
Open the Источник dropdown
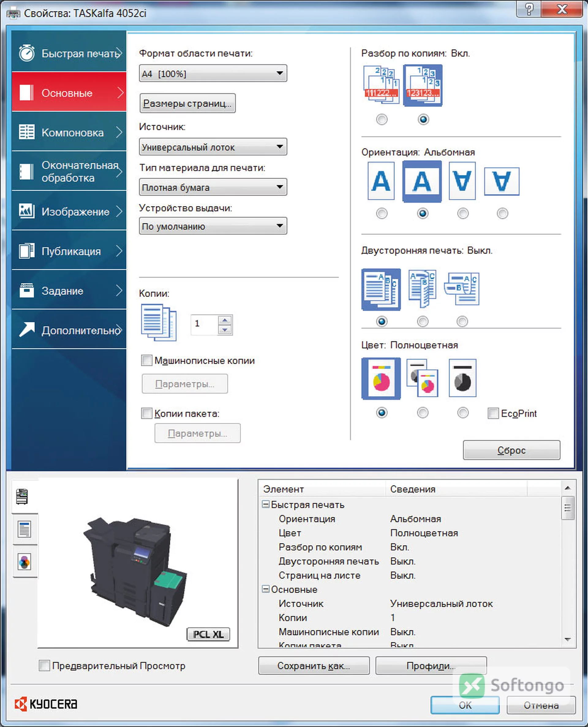[x=213, y=147]
